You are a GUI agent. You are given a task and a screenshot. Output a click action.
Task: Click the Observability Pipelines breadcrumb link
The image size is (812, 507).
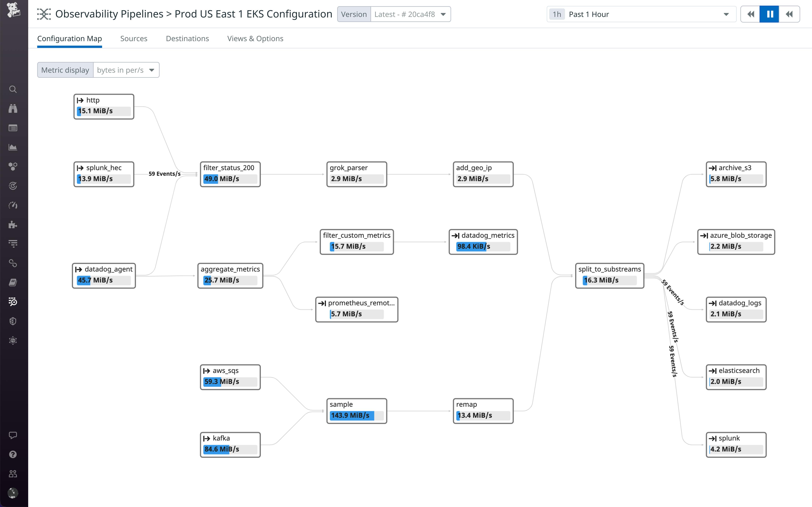click(x=109, y=14)
